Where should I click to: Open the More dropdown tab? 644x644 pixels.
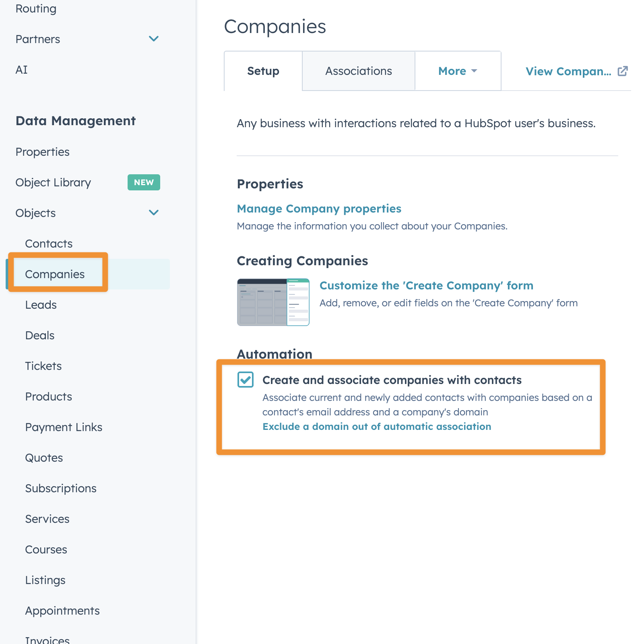[458, 71]
